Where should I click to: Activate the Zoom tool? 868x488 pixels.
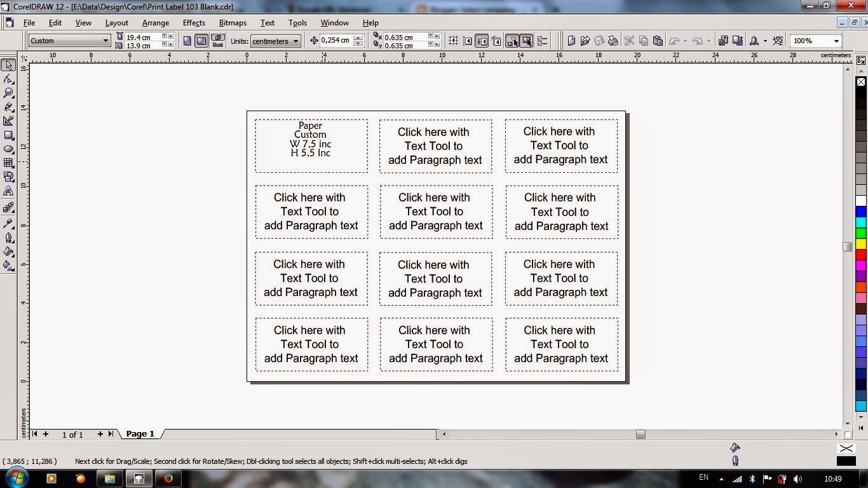click(9, 93)
